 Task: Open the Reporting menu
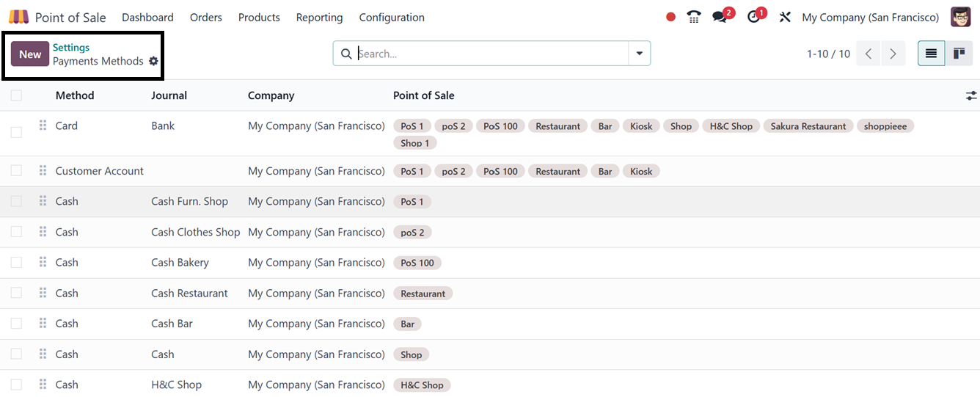click(319, 17)
